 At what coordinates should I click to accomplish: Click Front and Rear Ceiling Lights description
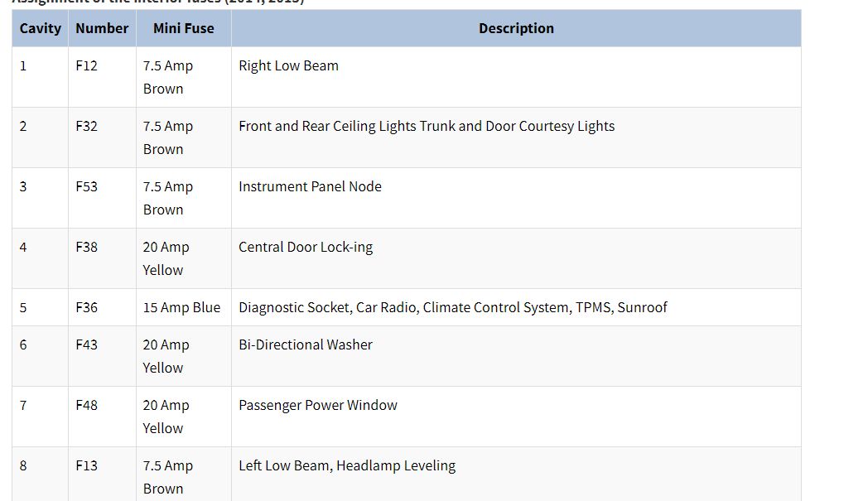coord(427,127)
